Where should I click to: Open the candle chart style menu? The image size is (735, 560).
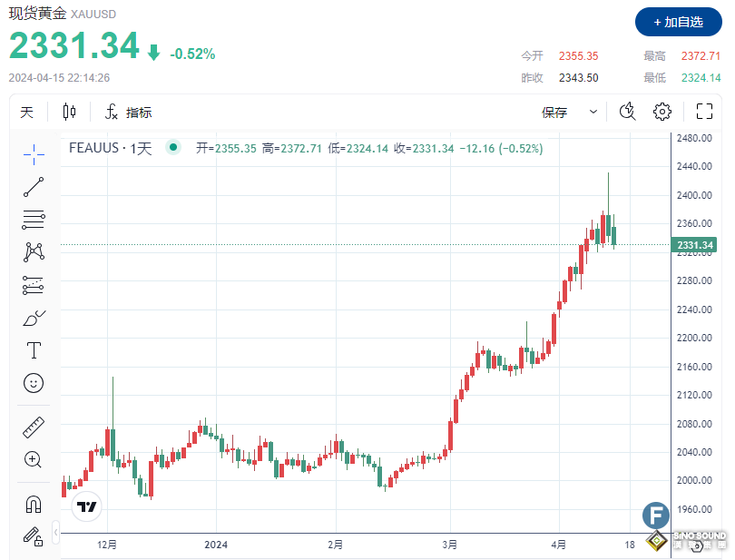point(70,112)
